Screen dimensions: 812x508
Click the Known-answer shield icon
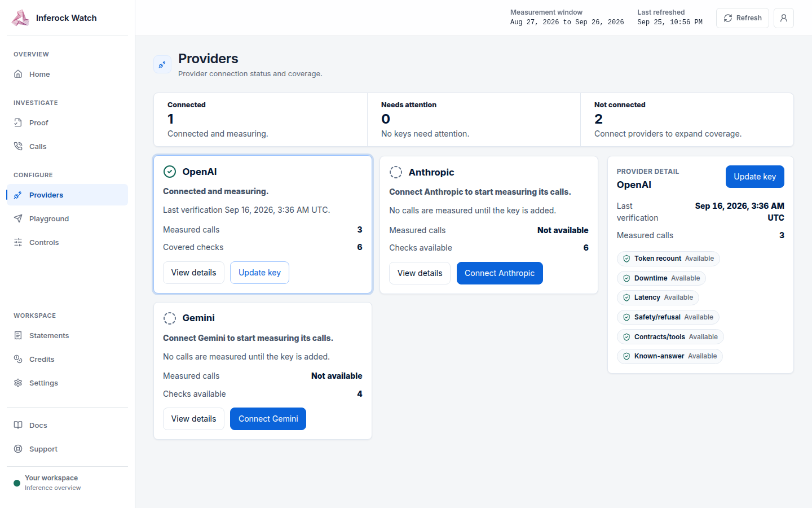(626, 356)
